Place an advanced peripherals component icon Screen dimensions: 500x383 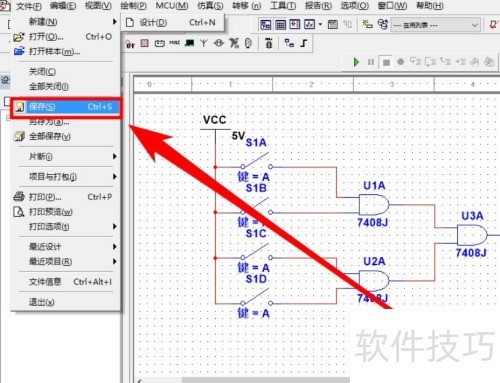[x=190, y=43]
